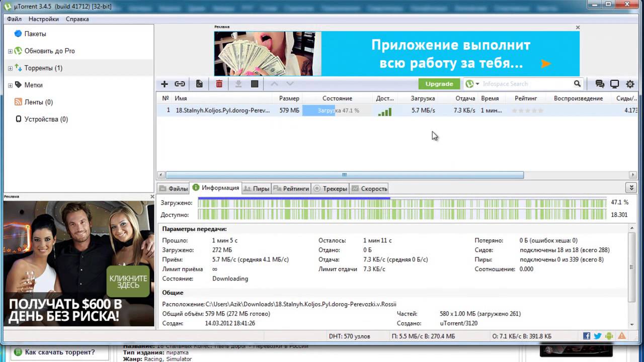This screenshot has width=644, height=362.
Task: Open preferences with the gear icon
Action: click(x=630, y=84)
